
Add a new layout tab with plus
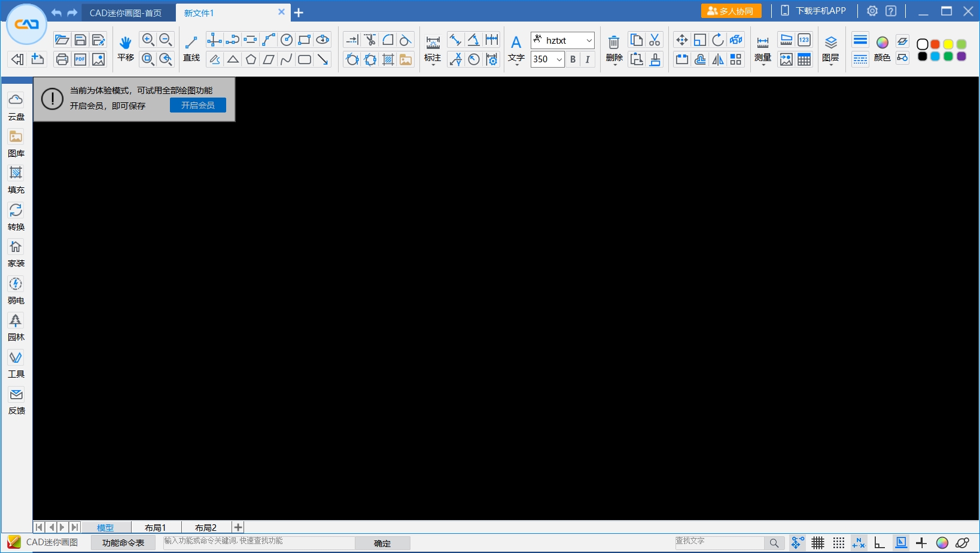click(238, 527)
